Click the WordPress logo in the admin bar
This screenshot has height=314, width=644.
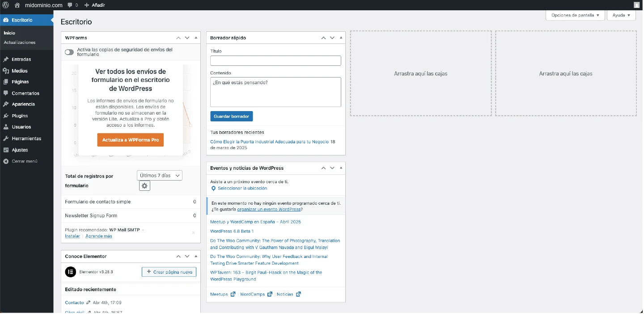(x=5, y=5)
